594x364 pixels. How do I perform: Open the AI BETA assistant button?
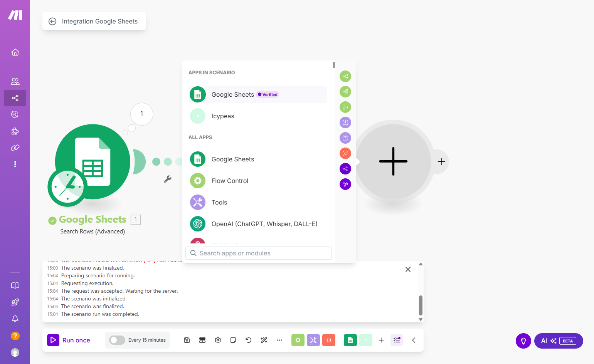(559, 341)
